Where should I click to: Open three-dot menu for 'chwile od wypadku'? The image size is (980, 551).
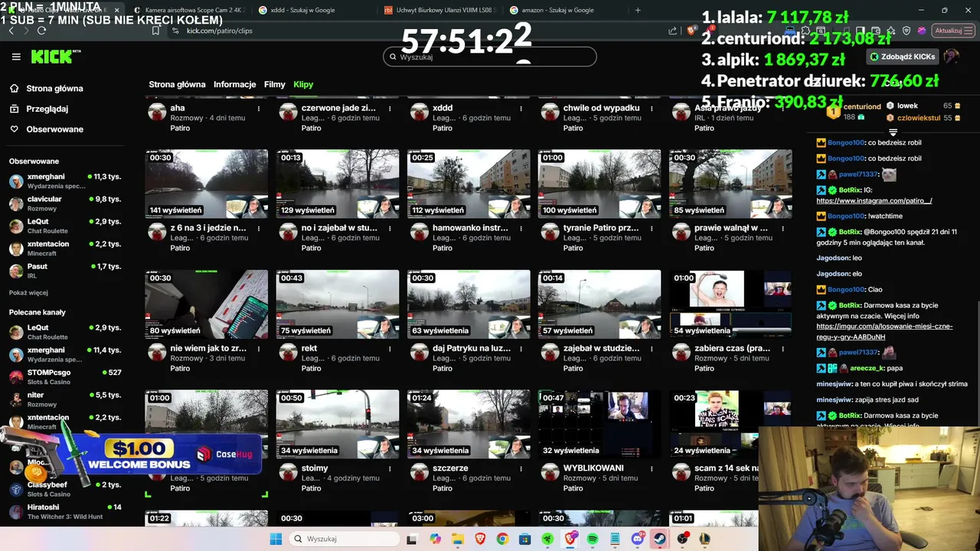652,109
